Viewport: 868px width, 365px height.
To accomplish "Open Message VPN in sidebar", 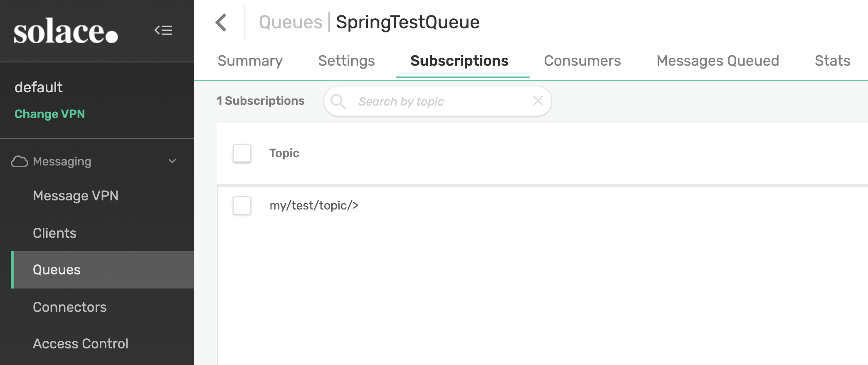I will tap(76, 195).
